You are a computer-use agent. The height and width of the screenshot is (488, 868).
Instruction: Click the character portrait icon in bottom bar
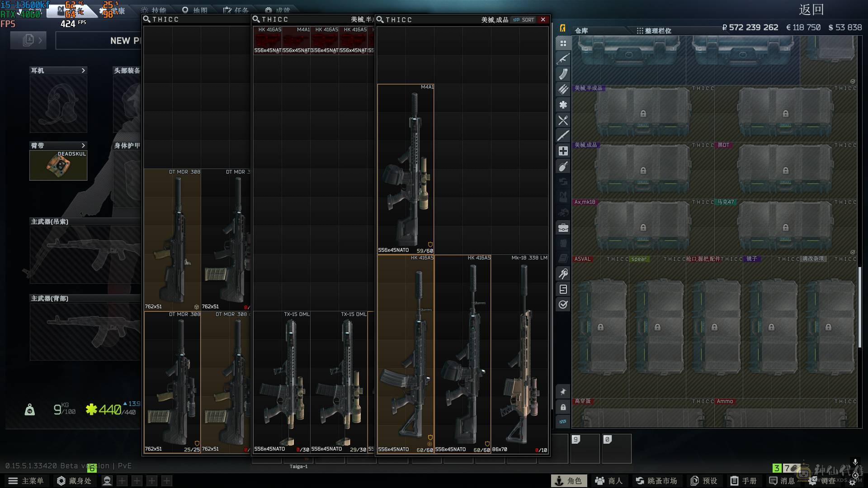tap(107, 481)
